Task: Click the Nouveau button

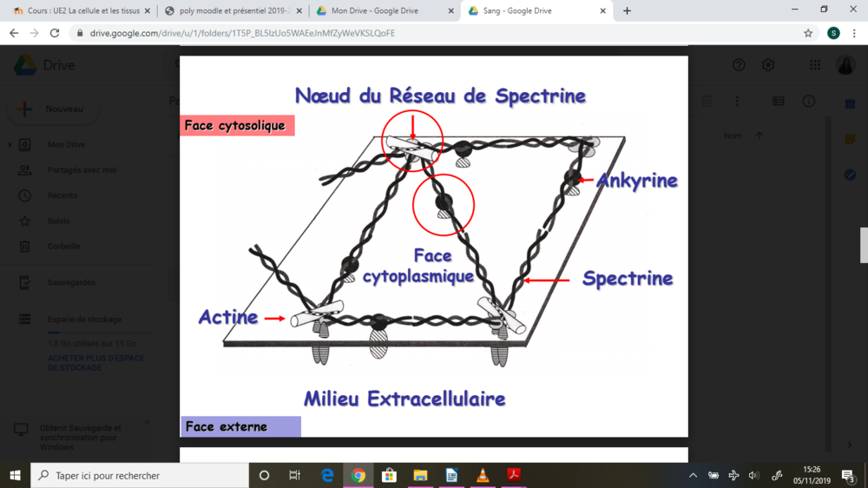Action: tap(53, 109)
